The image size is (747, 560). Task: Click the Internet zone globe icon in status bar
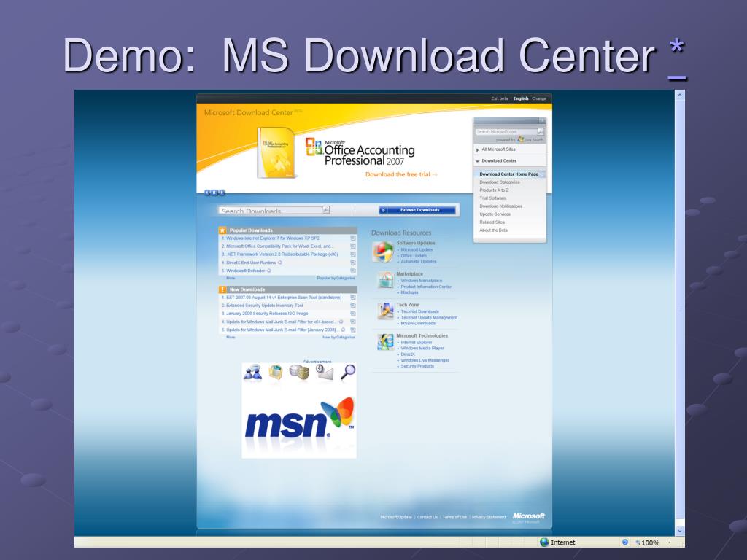(x=544, y=542)
